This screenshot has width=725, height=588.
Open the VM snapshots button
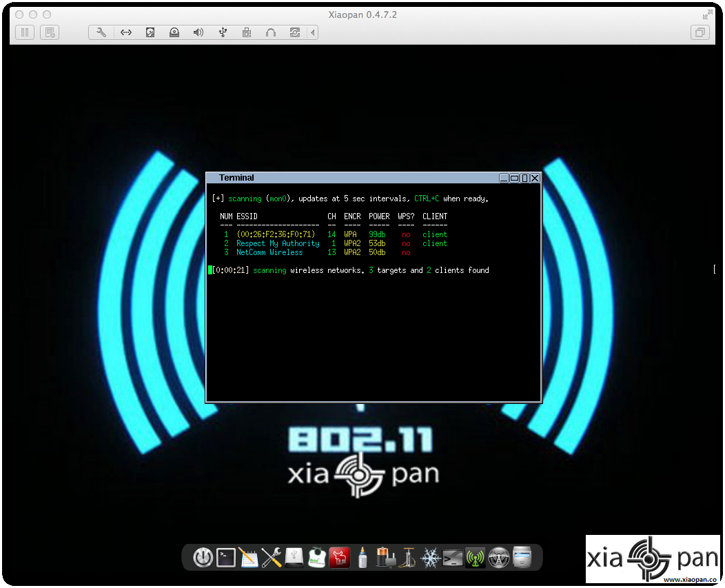[50, 32]
